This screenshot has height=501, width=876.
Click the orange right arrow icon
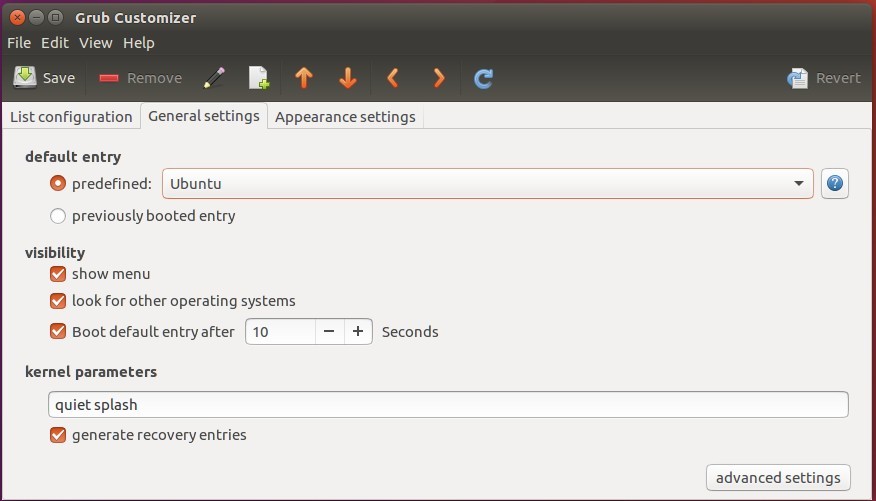439,78
